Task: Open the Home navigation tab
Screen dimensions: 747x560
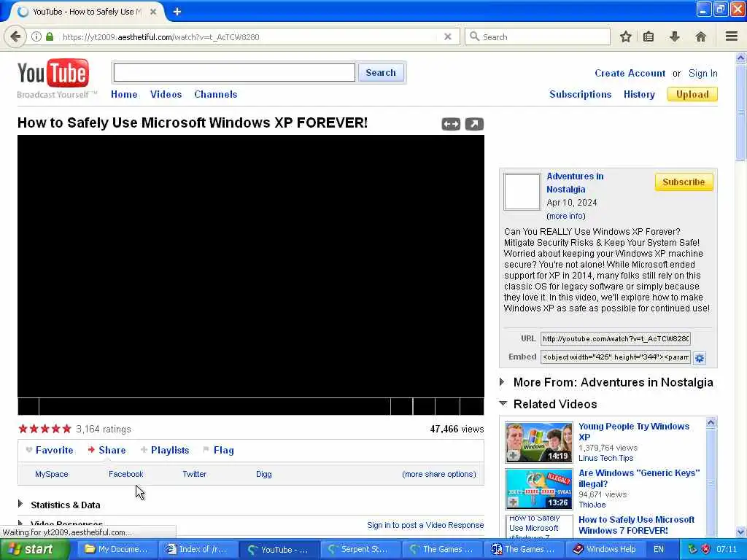Action: pyautogui.click(x=124, y=94)
